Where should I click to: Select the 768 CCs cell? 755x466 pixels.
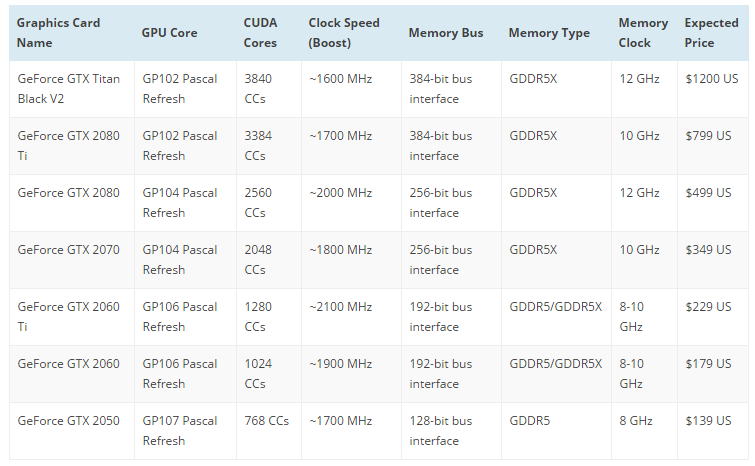(x=266, y=421)
